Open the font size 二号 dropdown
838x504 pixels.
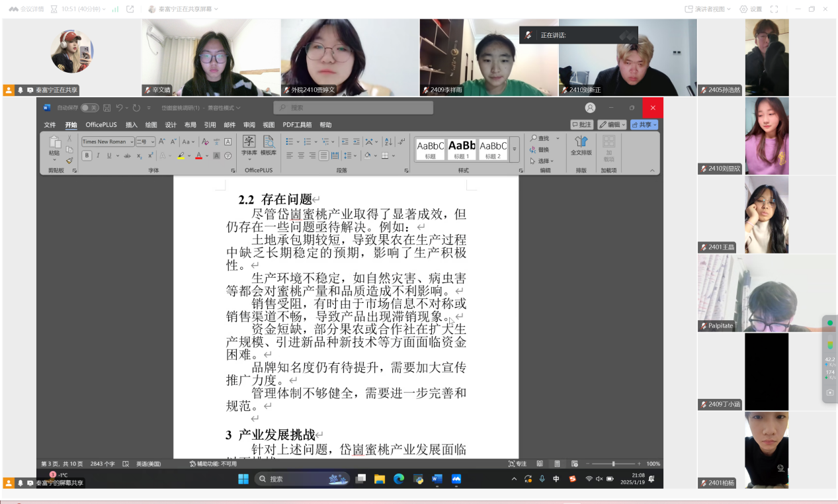[x=153, y=142]
